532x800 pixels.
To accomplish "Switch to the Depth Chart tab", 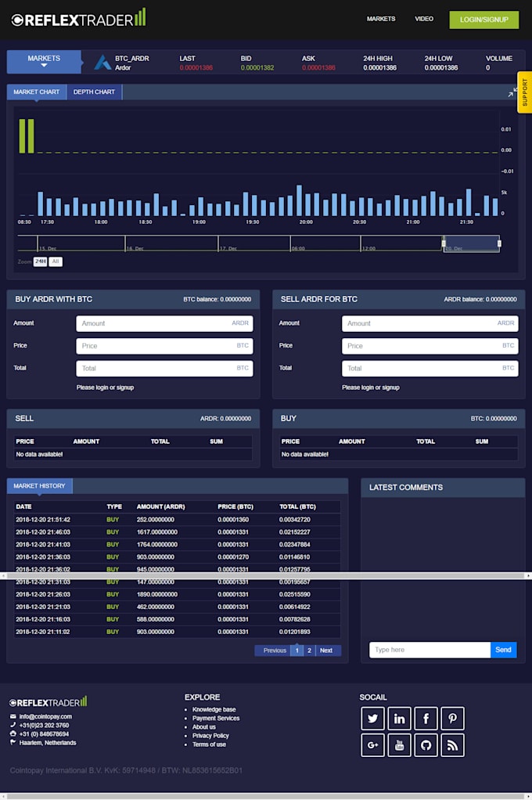I will (x=94, y=92).
